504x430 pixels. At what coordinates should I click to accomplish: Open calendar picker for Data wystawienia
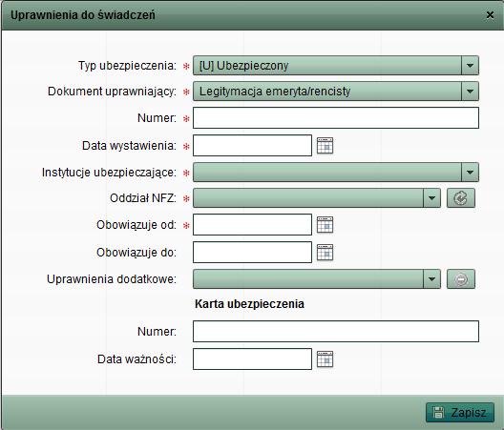pyautogui.click(x=325, y=146)
